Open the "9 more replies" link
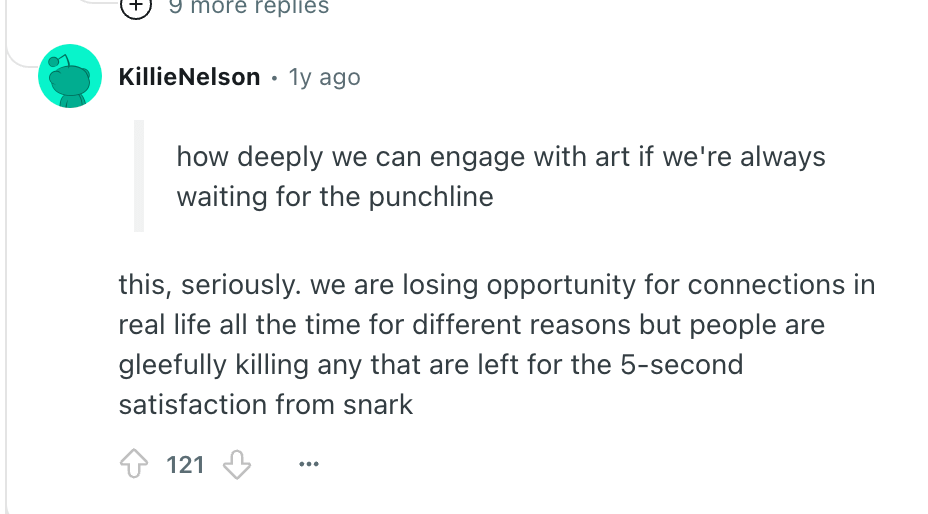 [x=248, y=7]
